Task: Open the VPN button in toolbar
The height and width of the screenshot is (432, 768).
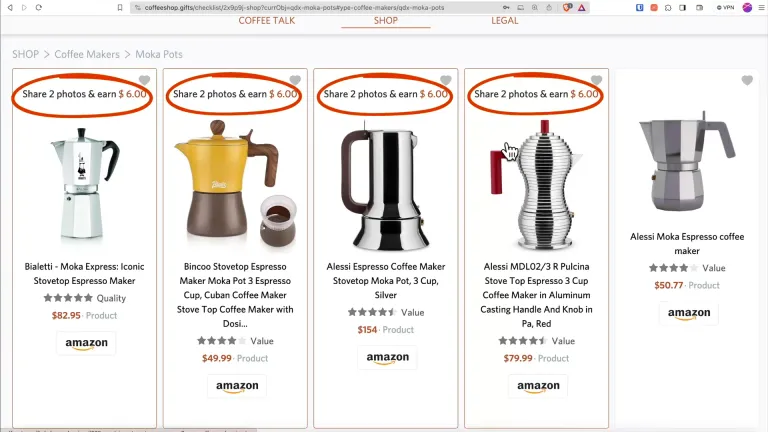Action: 725,7
